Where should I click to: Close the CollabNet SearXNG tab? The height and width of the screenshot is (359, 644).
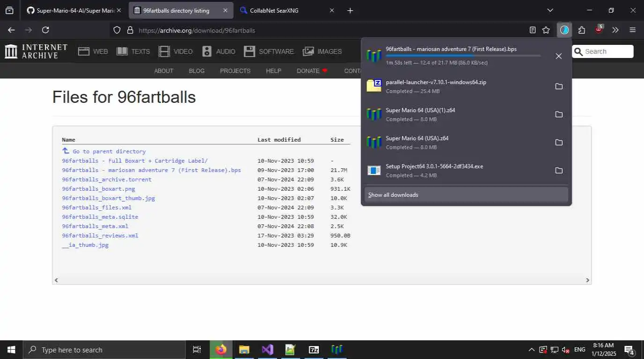point(332,10)
